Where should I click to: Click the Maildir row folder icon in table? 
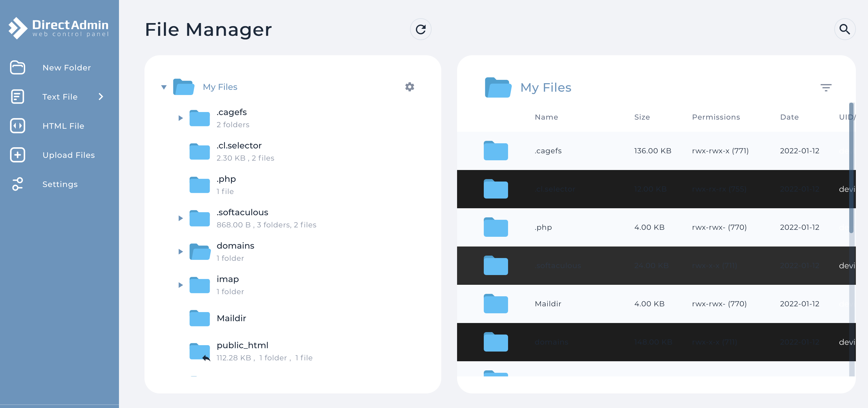[x=496, y=303]
